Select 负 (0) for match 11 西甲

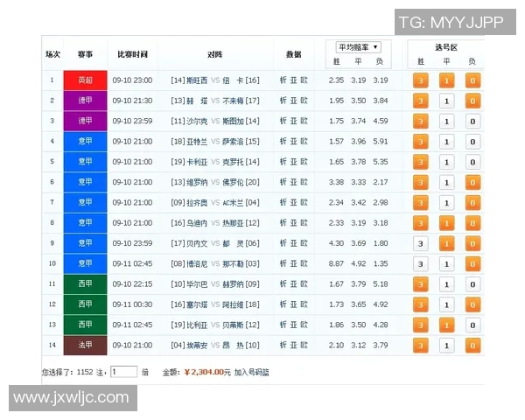click(x=472, y=284)
